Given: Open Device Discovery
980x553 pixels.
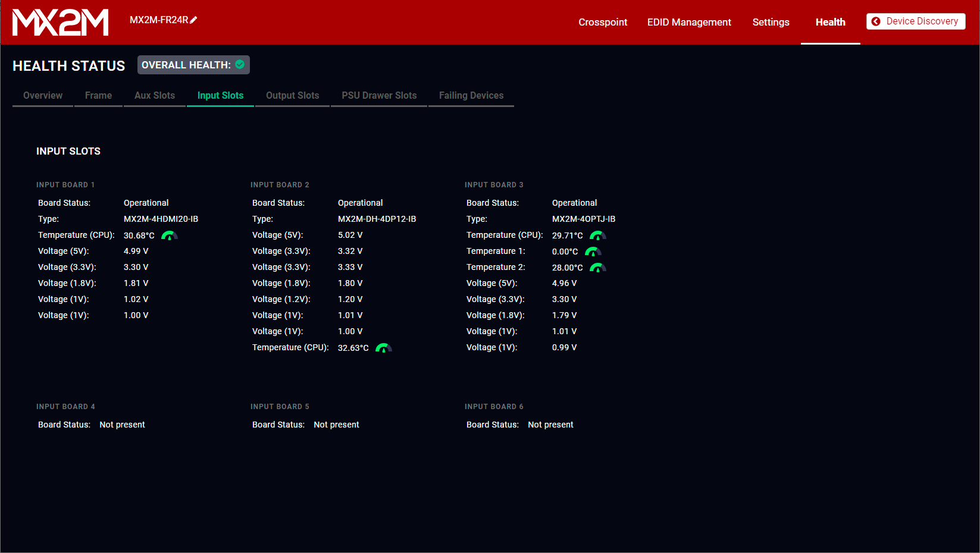Looking at the screenshot, I should coord(916,21).
